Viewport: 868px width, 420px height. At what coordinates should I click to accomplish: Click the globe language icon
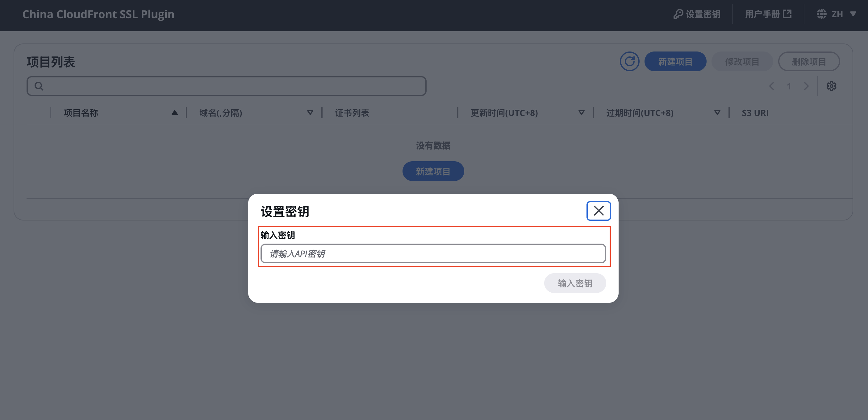(821, 14)
